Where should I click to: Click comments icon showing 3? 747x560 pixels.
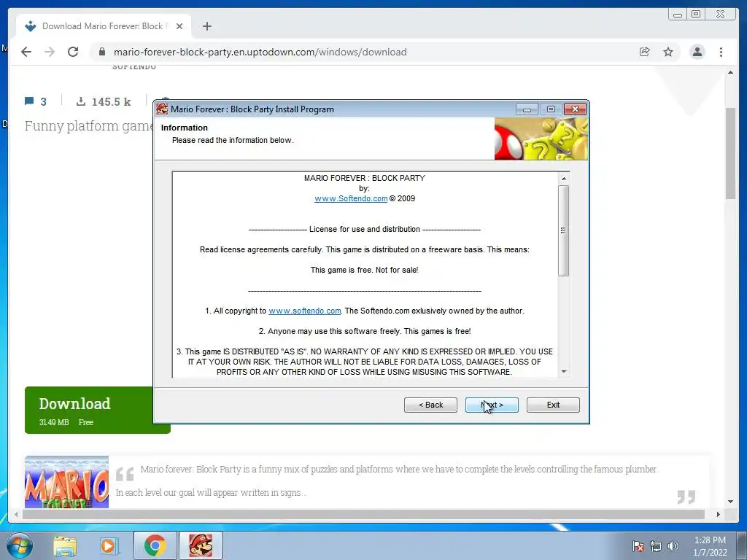pos(29,101)
